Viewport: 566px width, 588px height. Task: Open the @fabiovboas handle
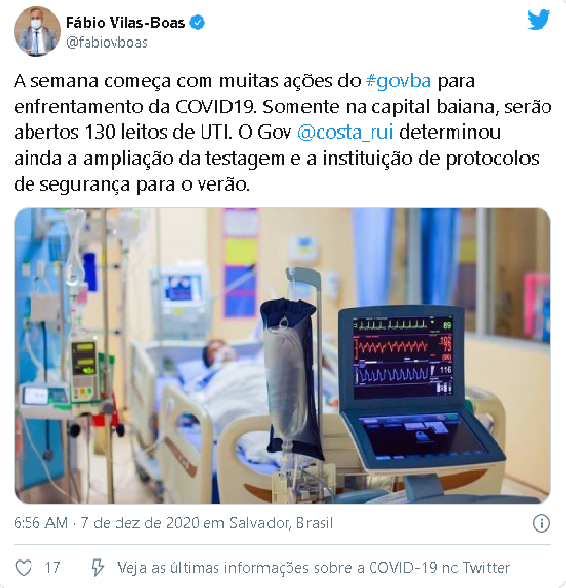coord(107,43)
